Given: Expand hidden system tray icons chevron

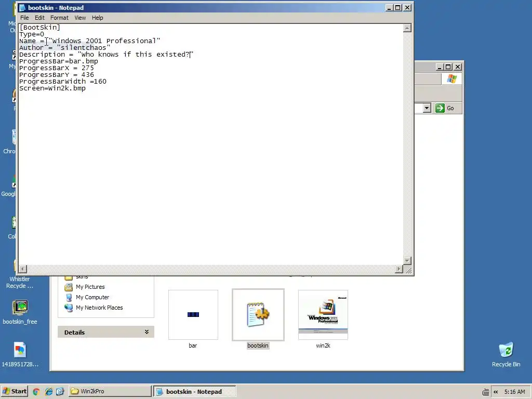Looking at the screenshot, I should 496,392.
